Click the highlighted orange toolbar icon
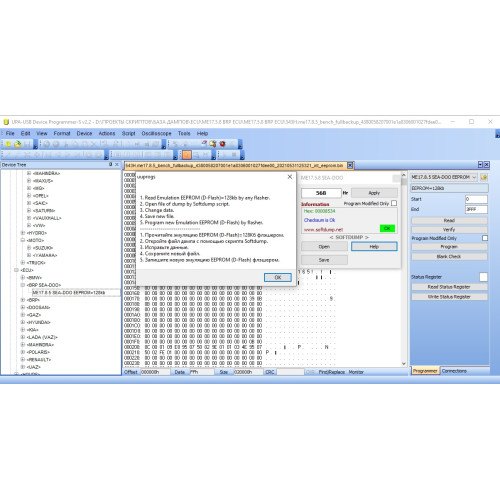500x500 pixels. click(x=187, y=155)
